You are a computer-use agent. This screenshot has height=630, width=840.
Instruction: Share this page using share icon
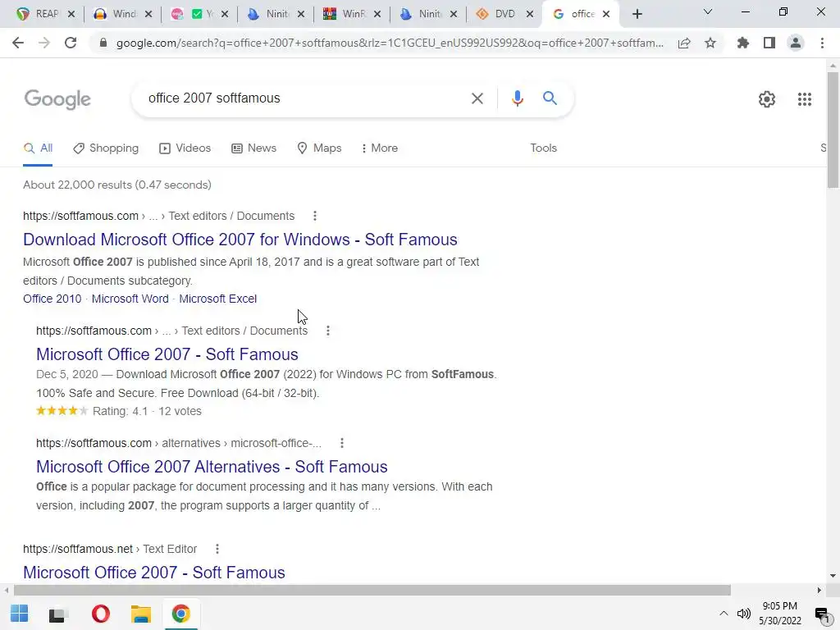(x=684, y=43)
